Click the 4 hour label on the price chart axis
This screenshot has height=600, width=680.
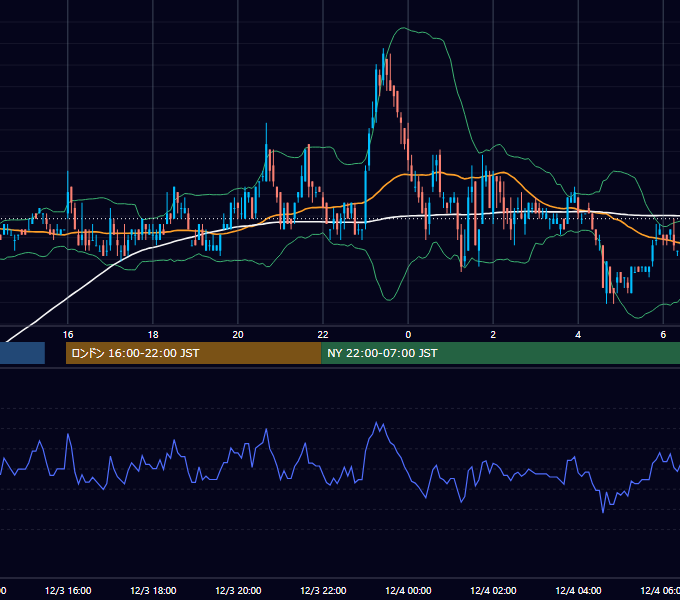578,335
